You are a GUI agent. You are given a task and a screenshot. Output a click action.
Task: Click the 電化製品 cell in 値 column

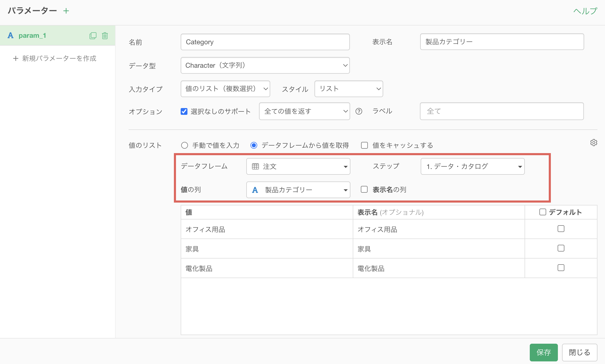267,268
